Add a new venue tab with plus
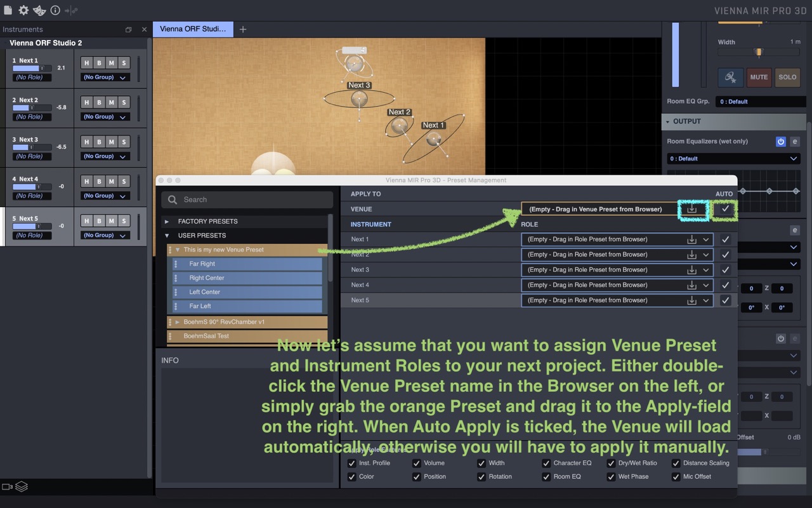This screenshot has height=508, width=812. (242, 29)
